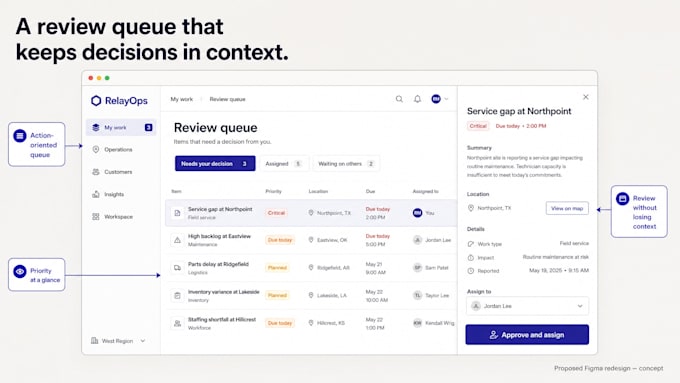Click Kendall avatar in Hillcrest row
The height and width of the screenshot is (383, 680).
click(417, 323)
